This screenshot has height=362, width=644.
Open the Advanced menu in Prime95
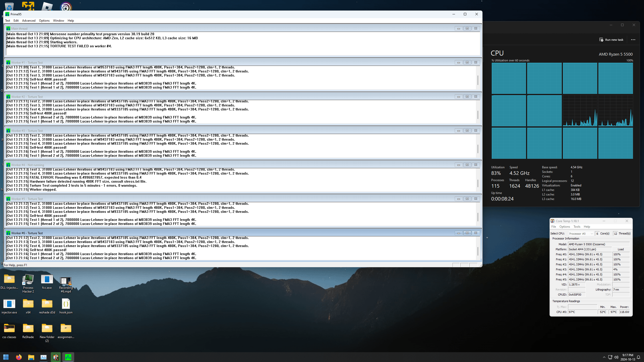(x=29, y=21)
